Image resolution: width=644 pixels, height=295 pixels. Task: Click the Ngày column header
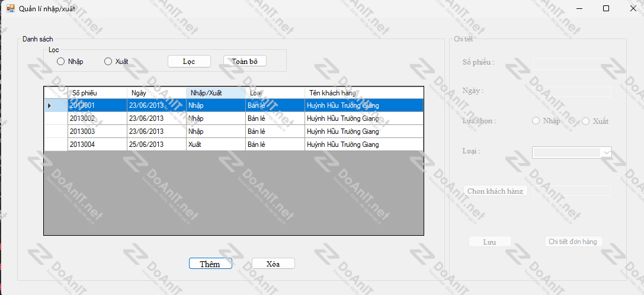[x=156, y=93]
